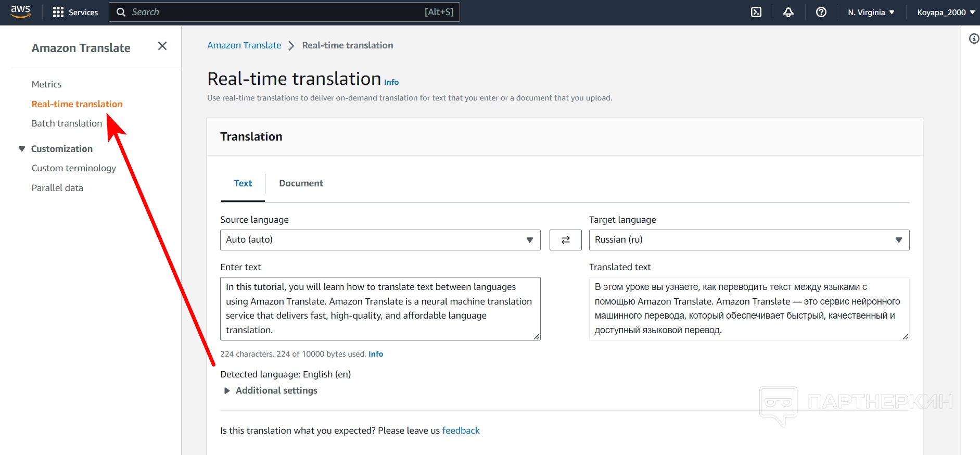
Task: Open the N. Virginia region selector
Action: coord(871,12)
